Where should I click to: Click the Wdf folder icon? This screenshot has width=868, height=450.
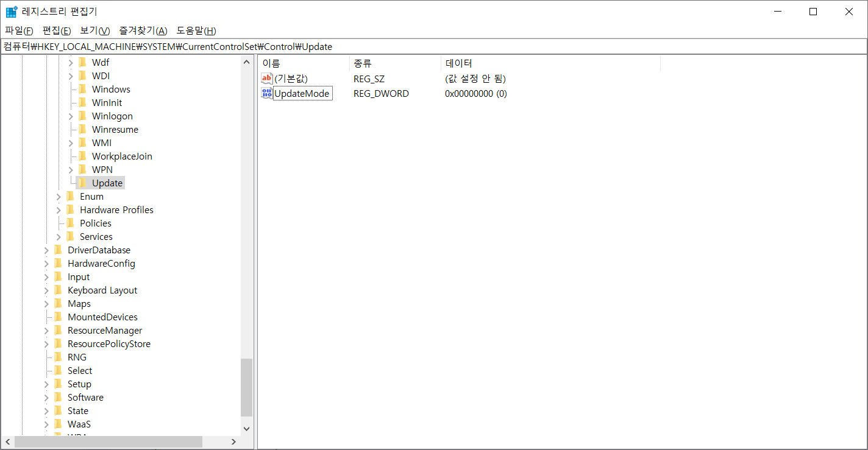point(82,62)
